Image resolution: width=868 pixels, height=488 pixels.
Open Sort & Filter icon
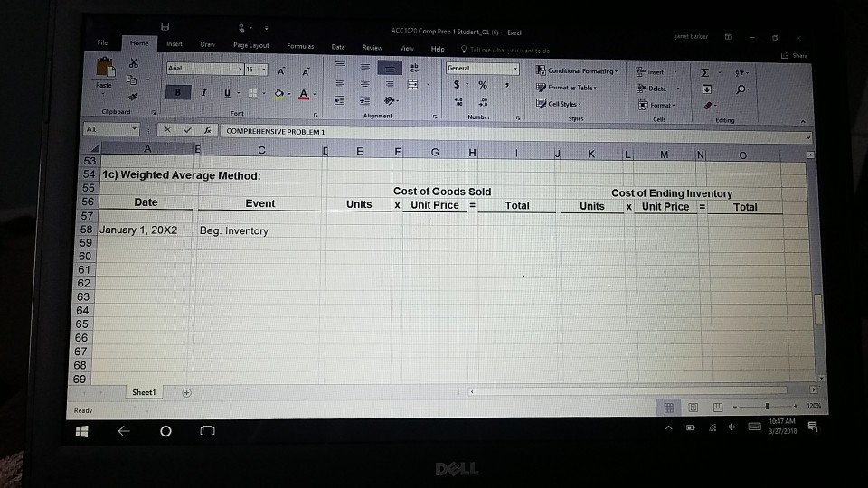[x=740, y=72]
